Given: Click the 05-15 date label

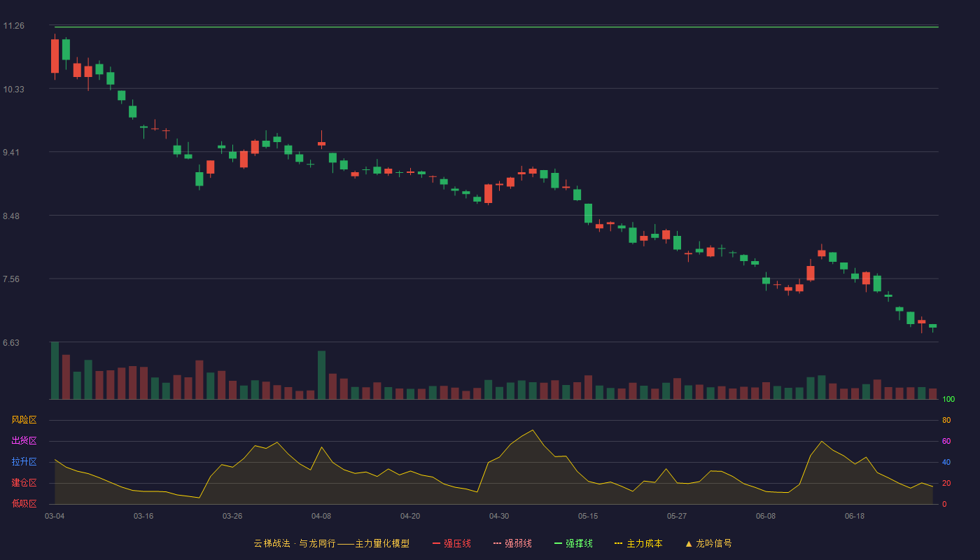Looking at the screenshot, I should [588, 516].
